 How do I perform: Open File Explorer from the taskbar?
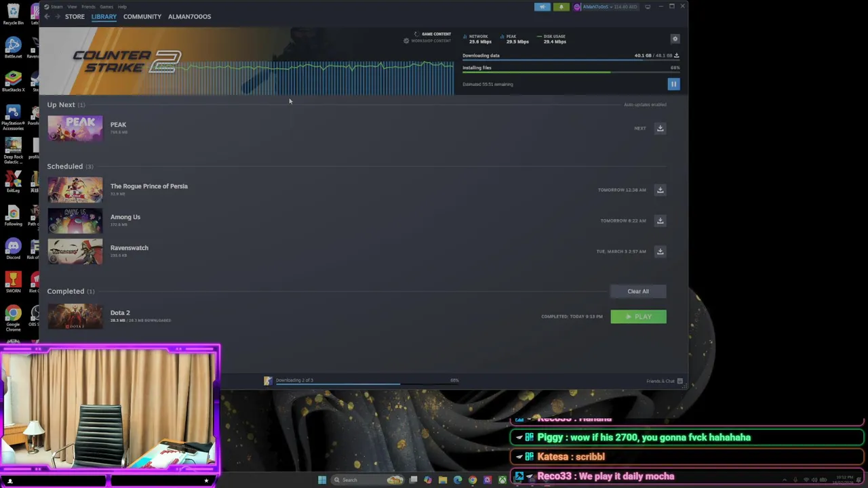click(x=443, y=480)
